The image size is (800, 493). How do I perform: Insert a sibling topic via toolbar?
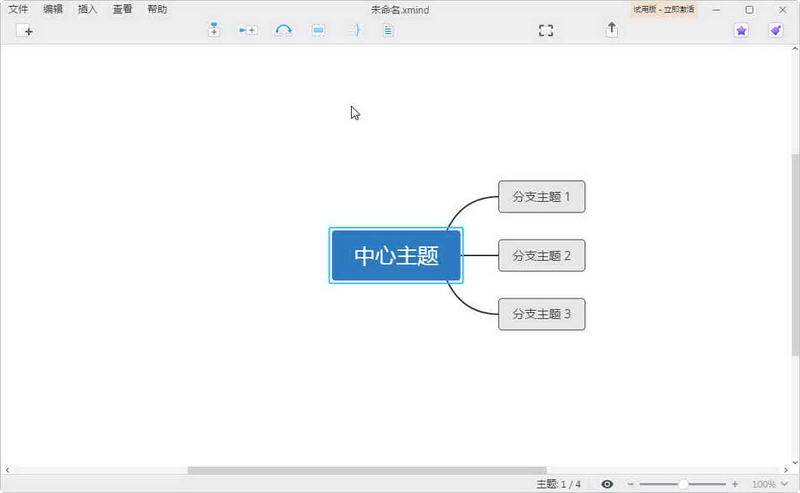point(214,30)
